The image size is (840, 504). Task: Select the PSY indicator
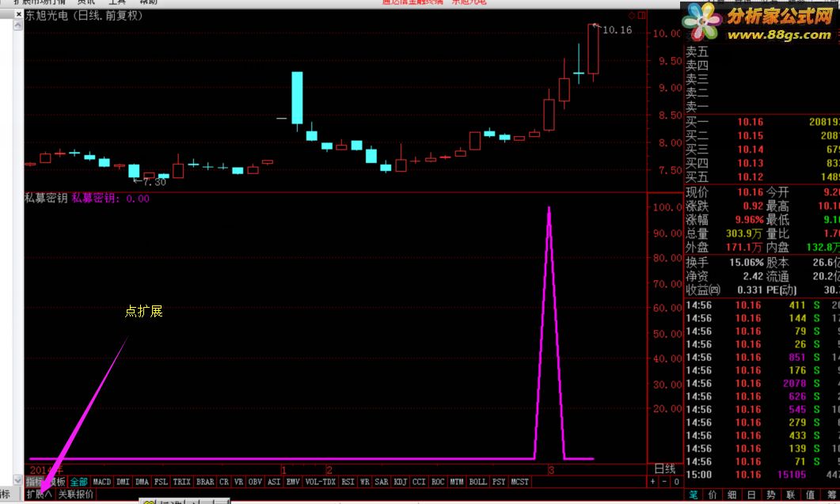click(x=499, y=482)
